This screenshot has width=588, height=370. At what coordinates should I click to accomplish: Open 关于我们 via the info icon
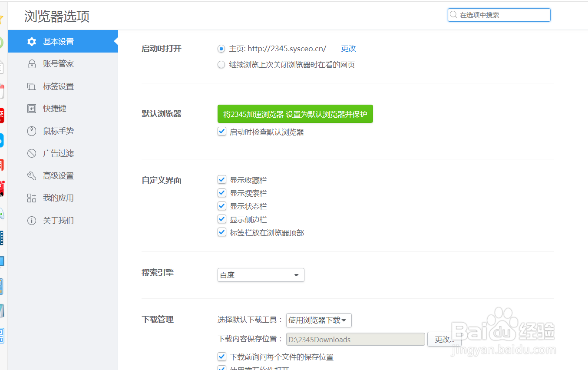[x=32, y=221]
